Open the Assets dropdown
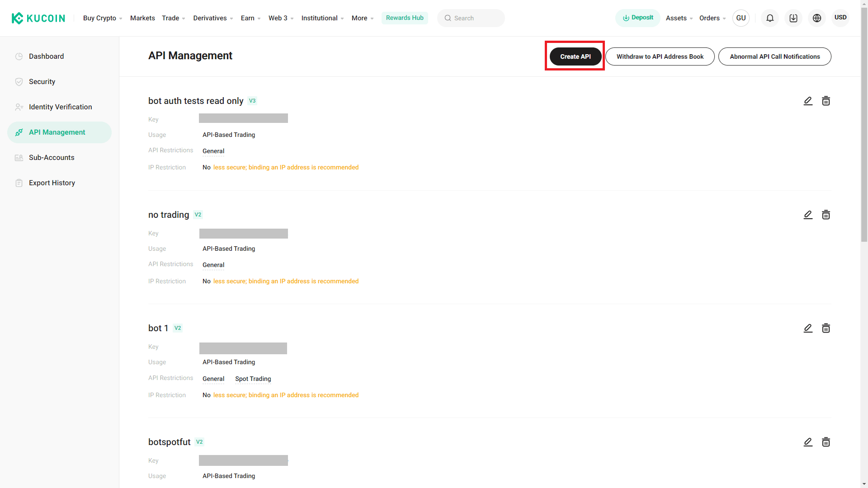This screenshot has height=488, width=868. [x=679, y=18]
